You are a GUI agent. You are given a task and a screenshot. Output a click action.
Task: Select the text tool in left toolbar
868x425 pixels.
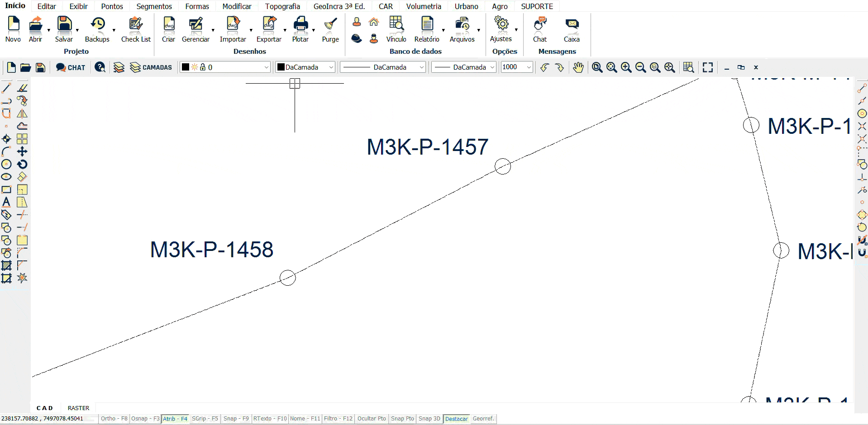pos(6,202)
